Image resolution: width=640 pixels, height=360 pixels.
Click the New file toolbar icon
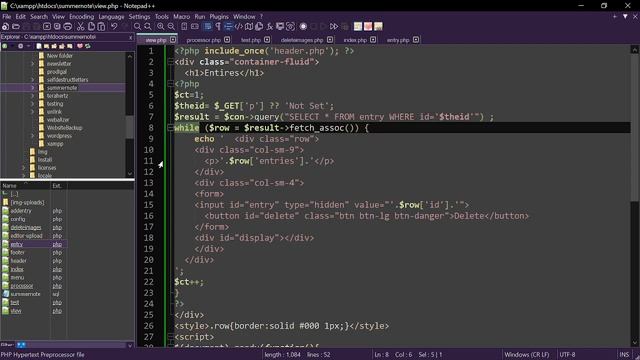tap(5, 27)
